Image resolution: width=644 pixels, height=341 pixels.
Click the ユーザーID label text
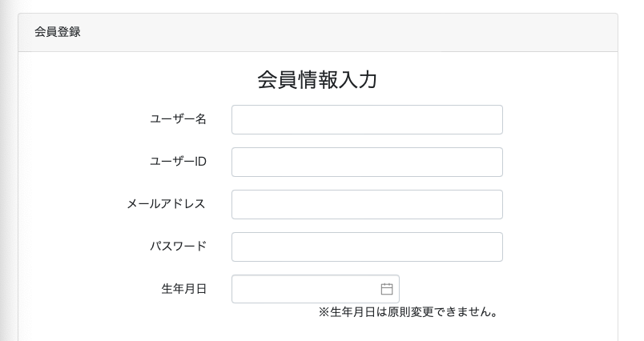(178, 162)
